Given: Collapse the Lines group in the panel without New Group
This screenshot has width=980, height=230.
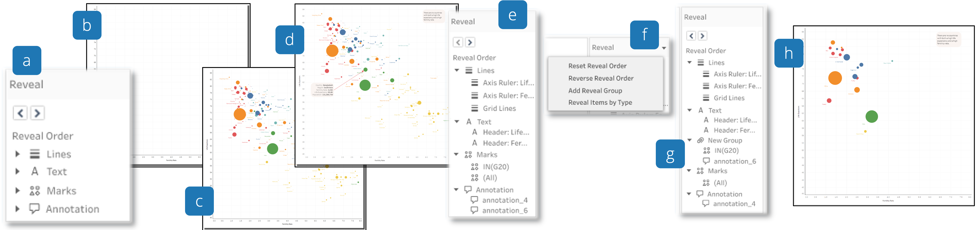Looking at the screenshot, I should point(457,70).
